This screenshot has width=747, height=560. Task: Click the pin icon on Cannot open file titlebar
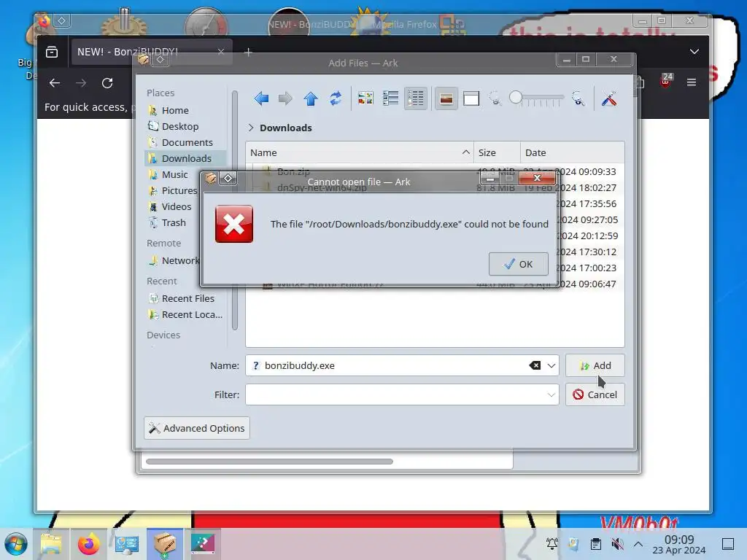pyautogui.click(x=228, y=178)
